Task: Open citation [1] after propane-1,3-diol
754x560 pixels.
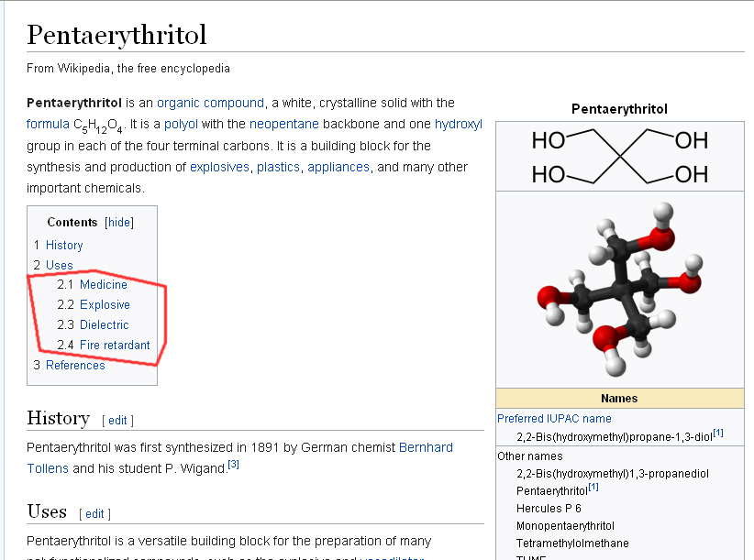Action: (x=718, y=433)
